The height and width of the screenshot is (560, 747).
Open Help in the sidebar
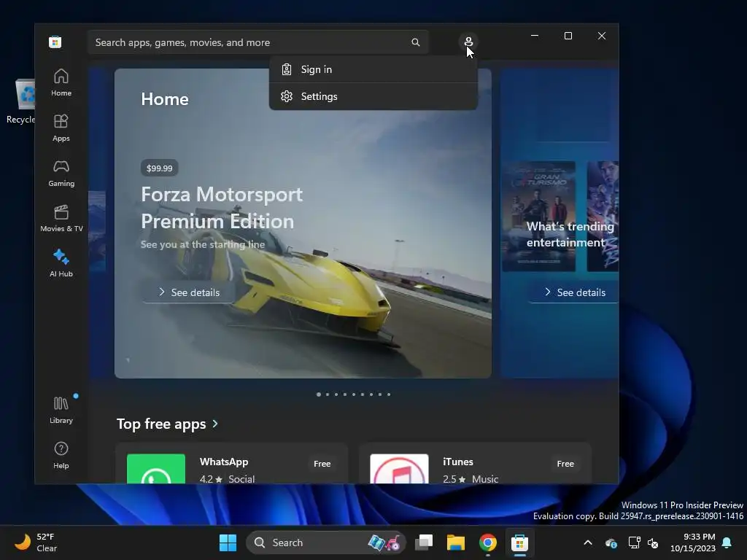coord(61,455)
